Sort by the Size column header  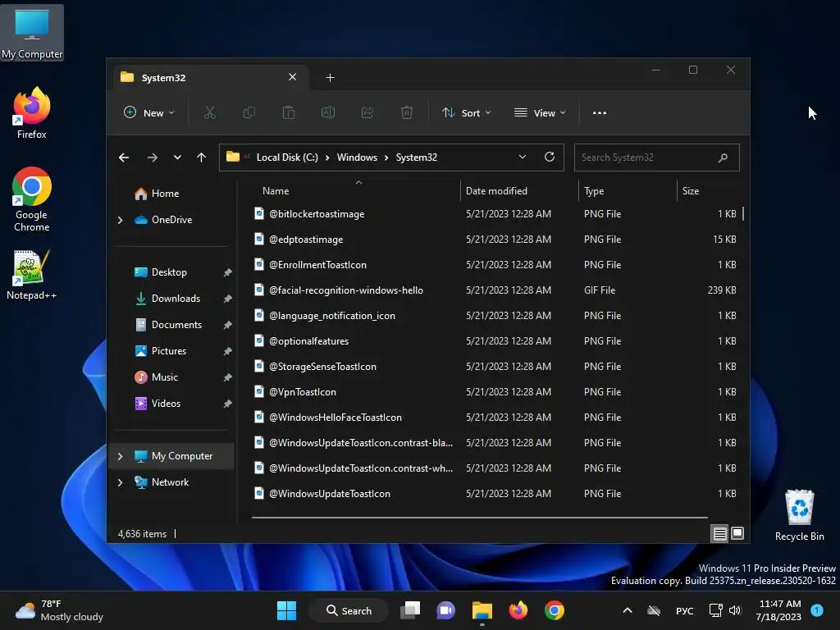(709, 190)
